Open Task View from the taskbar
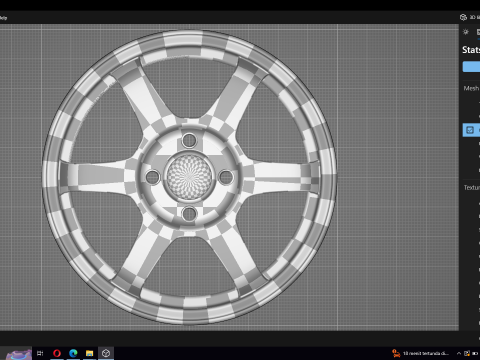Image resolution: width=480 pixels, height=360 pixels. [x=40, y=353]
